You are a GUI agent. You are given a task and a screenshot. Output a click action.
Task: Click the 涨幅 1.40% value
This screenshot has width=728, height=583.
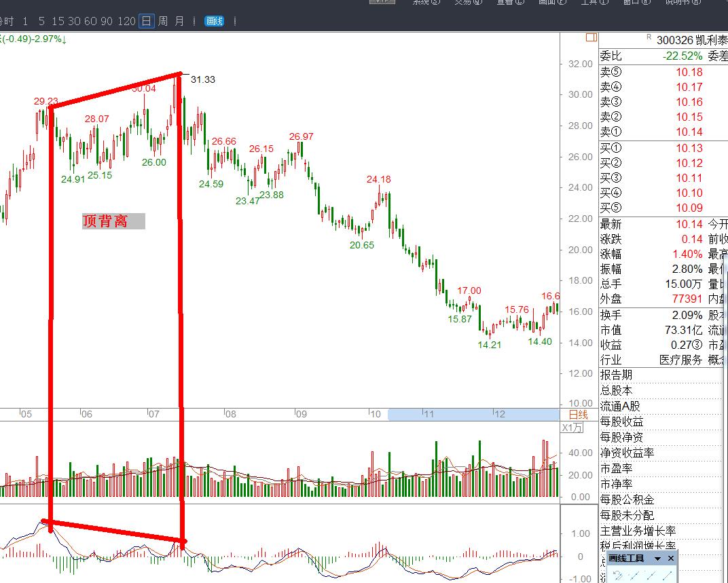click(x=688, y=254)
